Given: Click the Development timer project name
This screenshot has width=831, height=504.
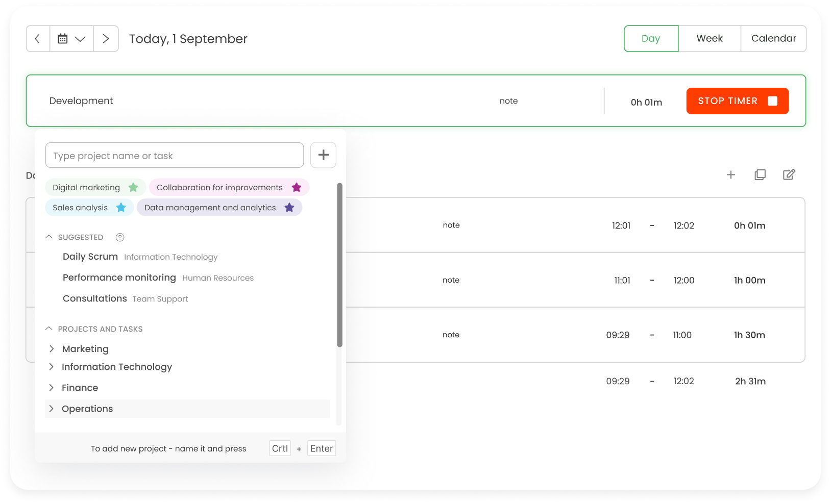Looking at the screenshot, I should [81, 101].
